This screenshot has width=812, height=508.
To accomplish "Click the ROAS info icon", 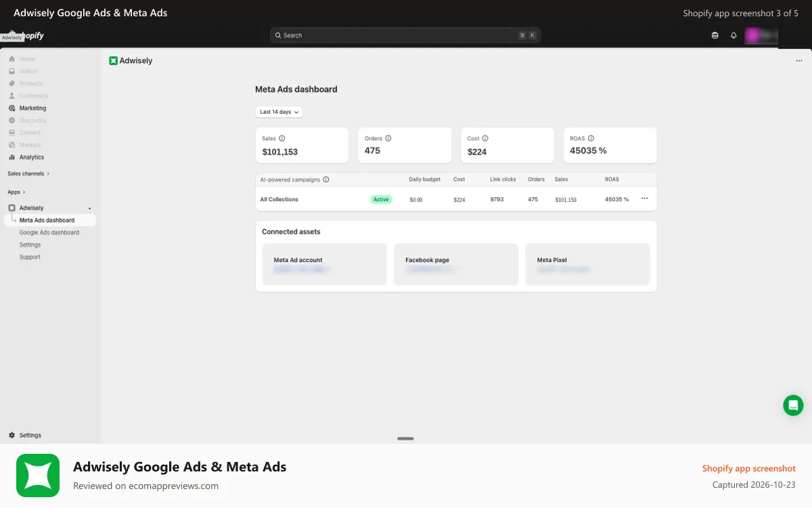I will 591,138.
